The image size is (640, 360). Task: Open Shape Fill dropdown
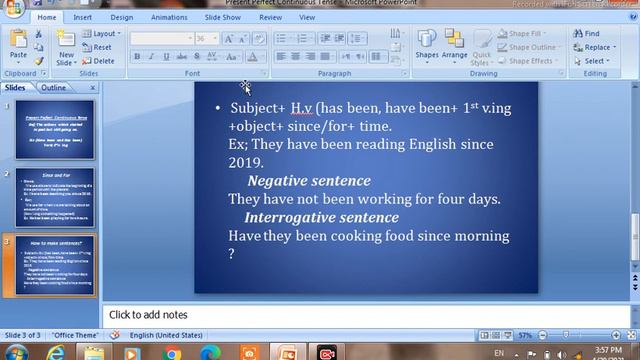(522, 33)
